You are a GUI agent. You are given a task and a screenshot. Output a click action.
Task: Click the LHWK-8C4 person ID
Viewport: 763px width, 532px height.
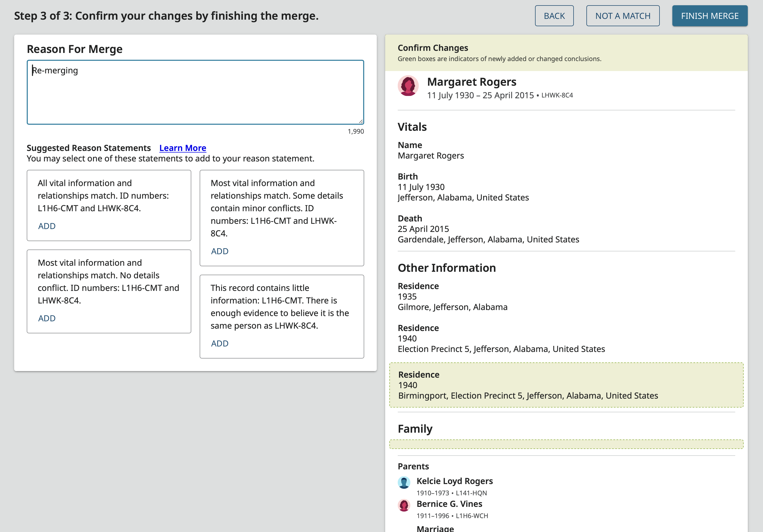(x=557, y=95)
